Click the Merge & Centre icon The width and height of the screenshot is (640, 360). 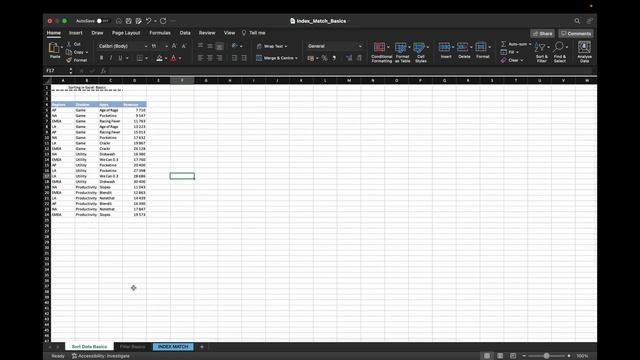(x=259, y=58)
